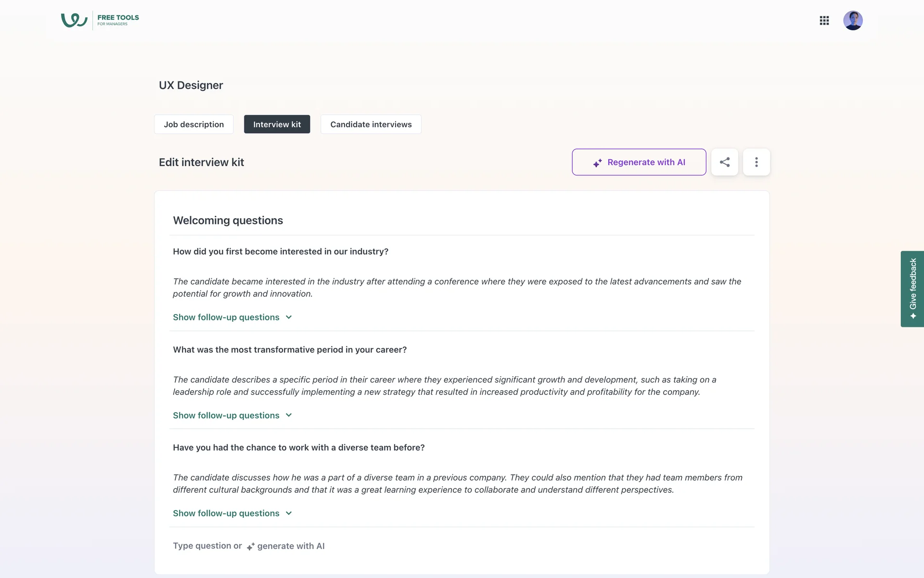924x578 pixels.
Task: Open the three-dot more options menu
Action: click(x=756, y=162)
